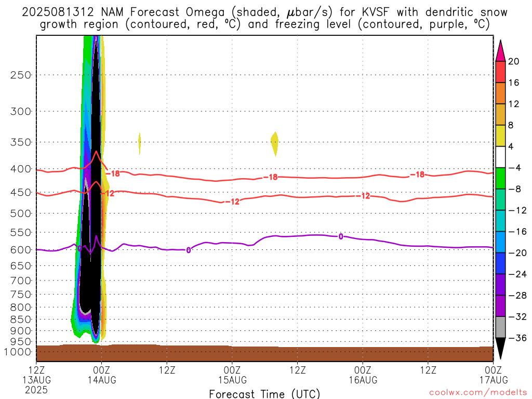Click the chart title line starting with 2025081312

point(264,12)
